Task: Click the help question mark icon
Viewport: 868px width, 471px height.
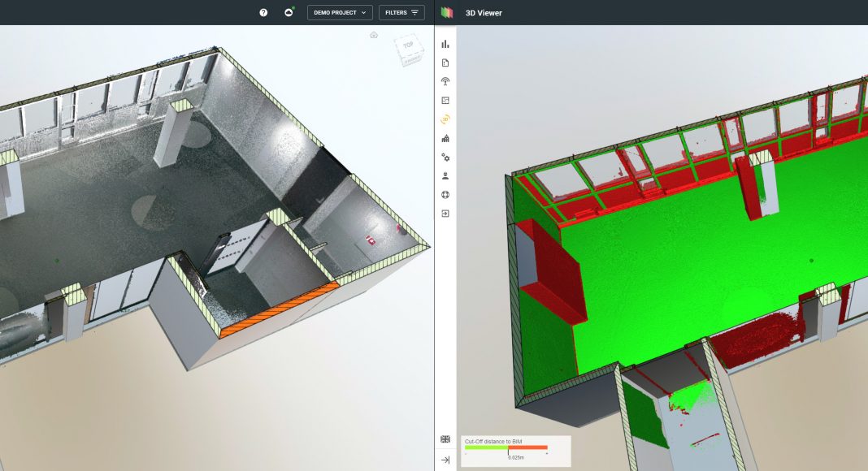Action: point(263,13)
